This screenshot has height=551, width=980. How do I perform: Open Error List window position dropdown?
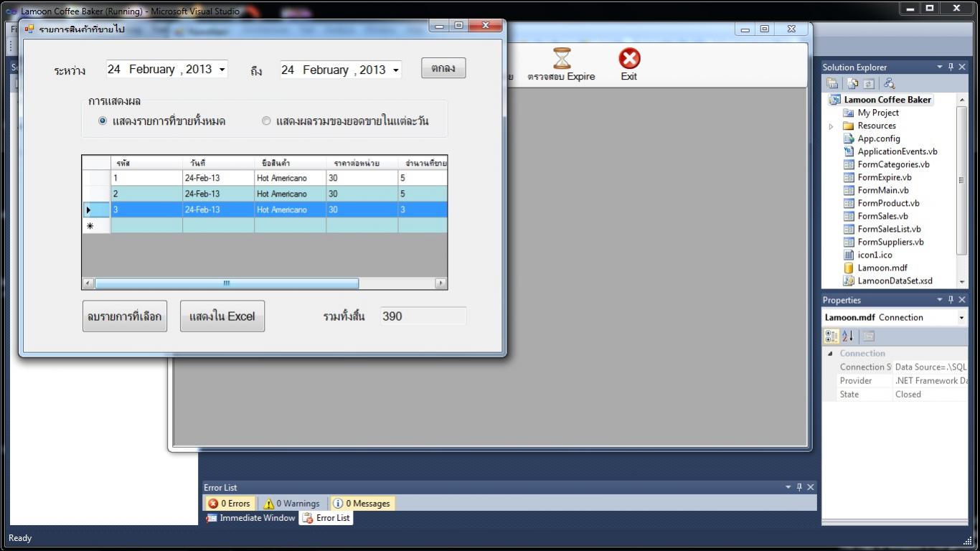(x=788, y=487)
